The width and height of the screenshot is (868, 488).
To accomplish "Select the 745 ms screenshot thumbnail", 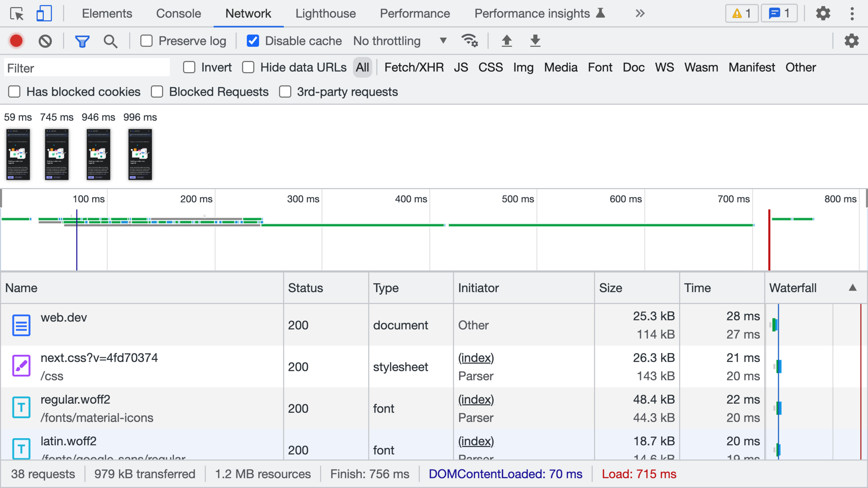I will point(57,154).
